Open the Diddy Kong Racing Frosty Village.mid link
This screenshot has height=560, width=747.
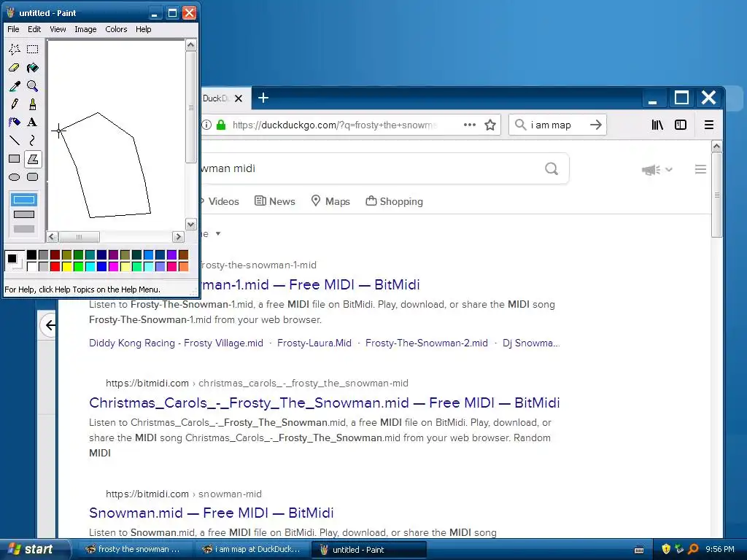click(176, 343)
